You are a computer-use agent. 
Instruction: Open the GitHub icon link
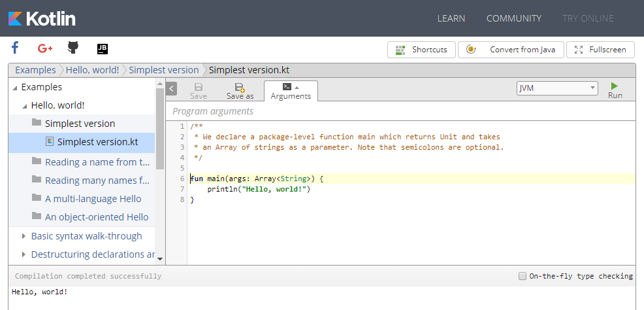pyautogui.click(x=73, y=48)
